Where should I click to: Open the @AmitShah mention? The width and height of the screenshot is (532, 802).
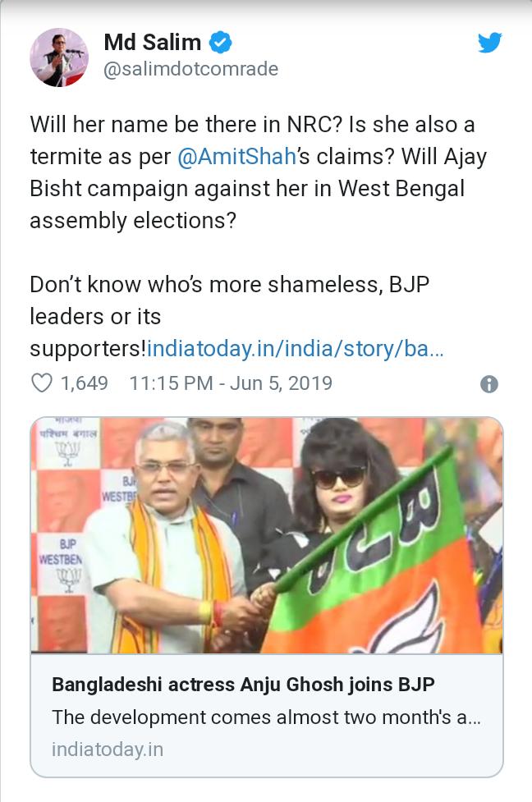(x=236, y=157)
